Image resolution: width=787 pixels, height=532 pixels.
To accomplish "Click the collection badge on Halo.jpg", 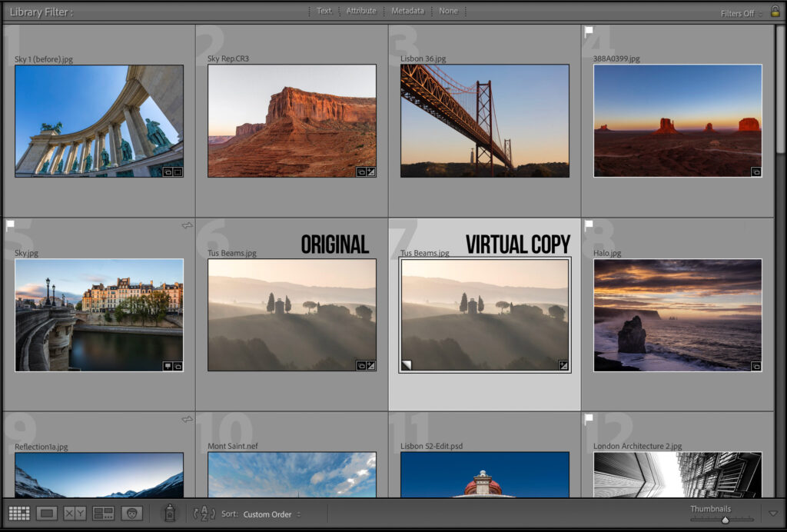I will 756,366.
